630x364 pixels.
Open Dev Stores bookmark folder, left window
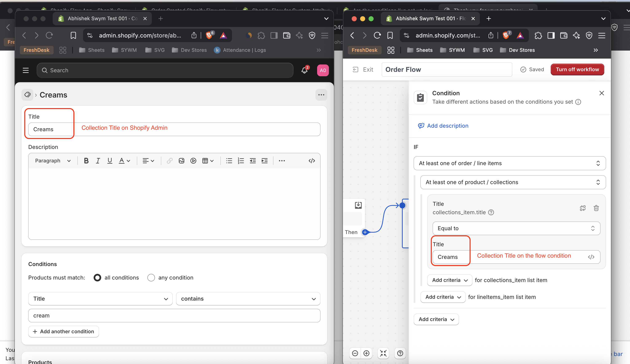(x=189, y=50)
